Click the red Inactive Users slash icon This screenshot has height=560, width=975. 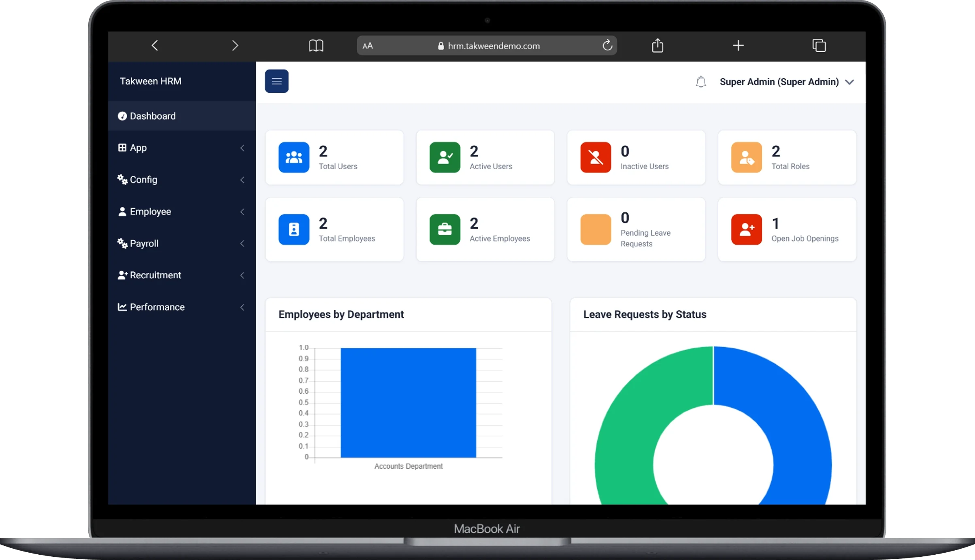pos(595,157)
